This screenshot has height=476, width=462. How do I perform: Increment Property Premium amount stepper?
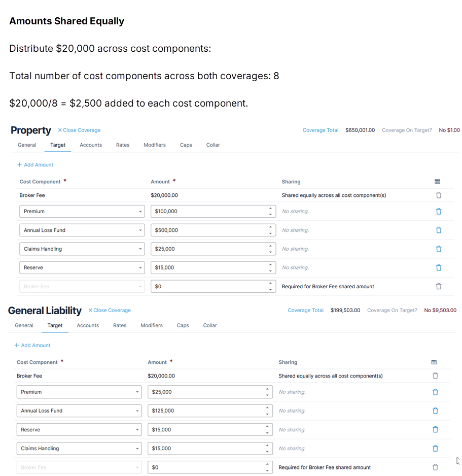click(x=271, y=209)
